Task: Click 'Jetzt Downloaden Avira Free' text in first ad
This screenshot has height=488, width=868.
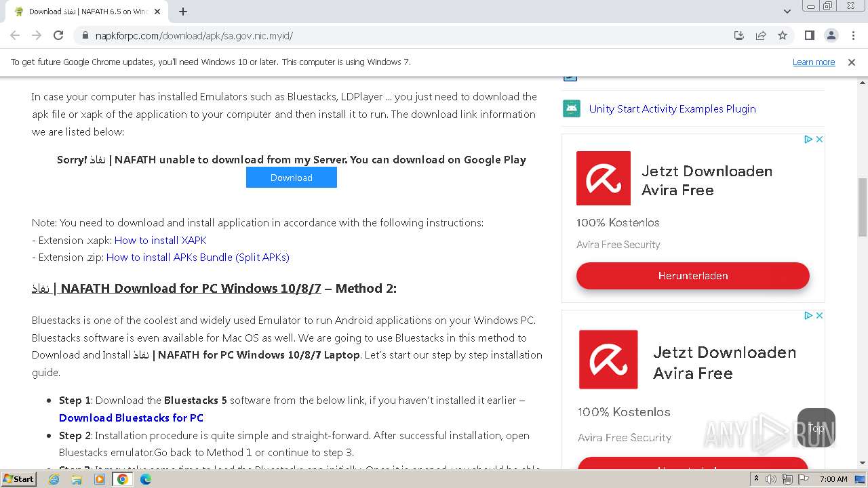Action: click(707, 181)
